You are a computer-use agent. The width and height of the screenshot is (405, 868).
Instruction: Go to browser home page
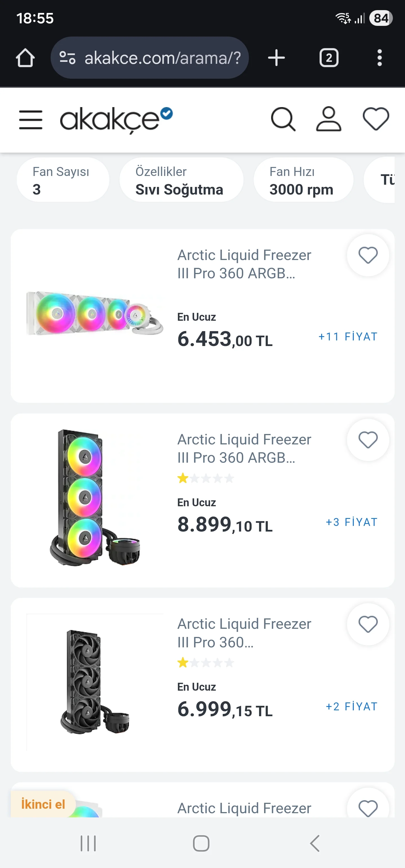(x=25, y=58)
